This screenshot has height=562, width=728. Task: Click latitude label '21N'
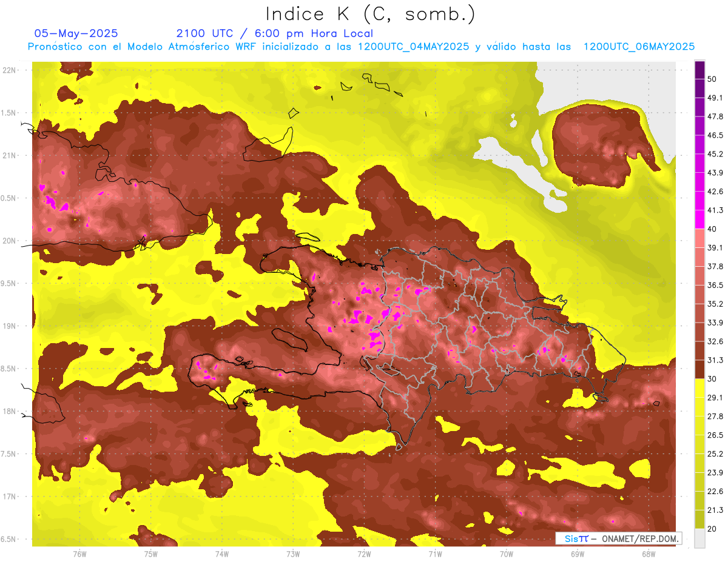pyautogui.click(x=9, y=156)
